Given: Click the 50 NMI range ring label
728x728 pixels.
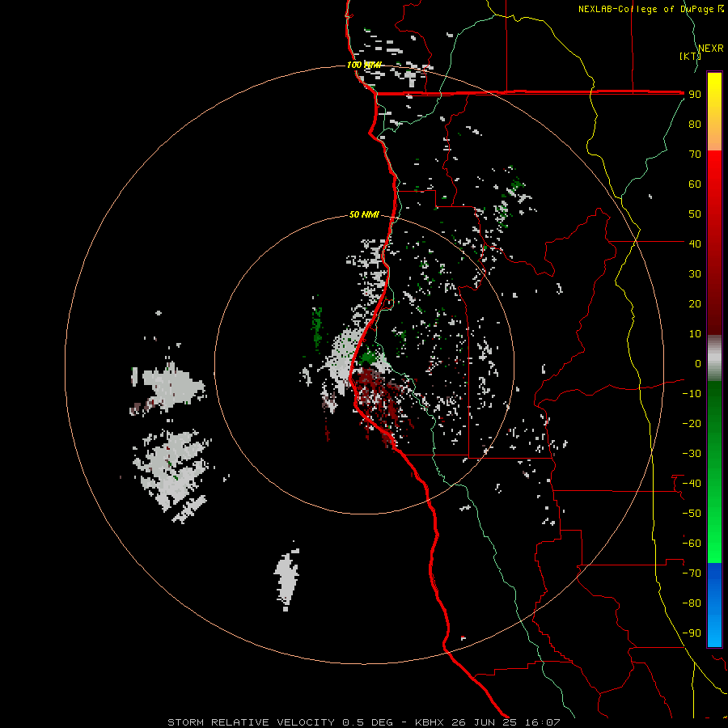Looking at the screenshot, I should (x=364, y=214).
